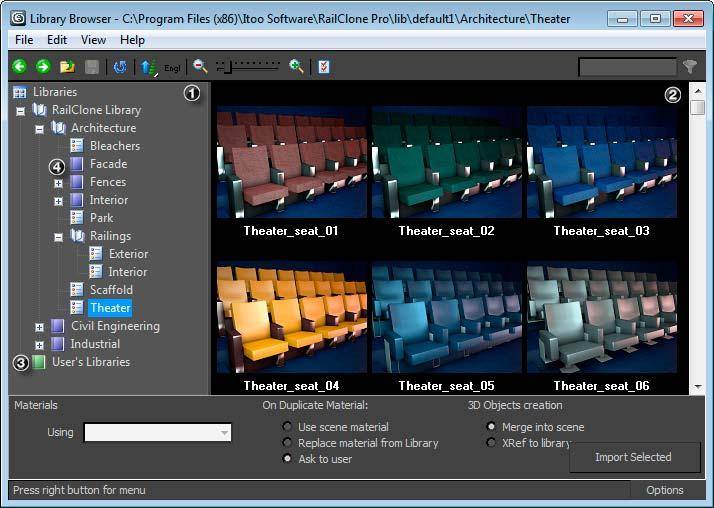This screenshot has width=714, height=508.
Task: Expand the Fences tree node
Action: coord(58,183)
